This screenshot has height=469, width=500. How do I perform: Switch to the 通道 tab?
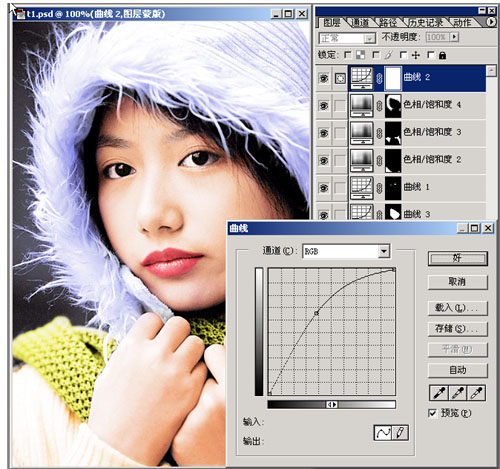361,22
